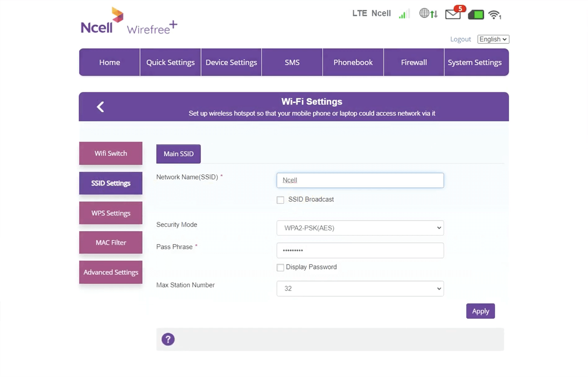Open the Max Station Number dropdown
Screen dimensions: 588x377
(360, 289)
